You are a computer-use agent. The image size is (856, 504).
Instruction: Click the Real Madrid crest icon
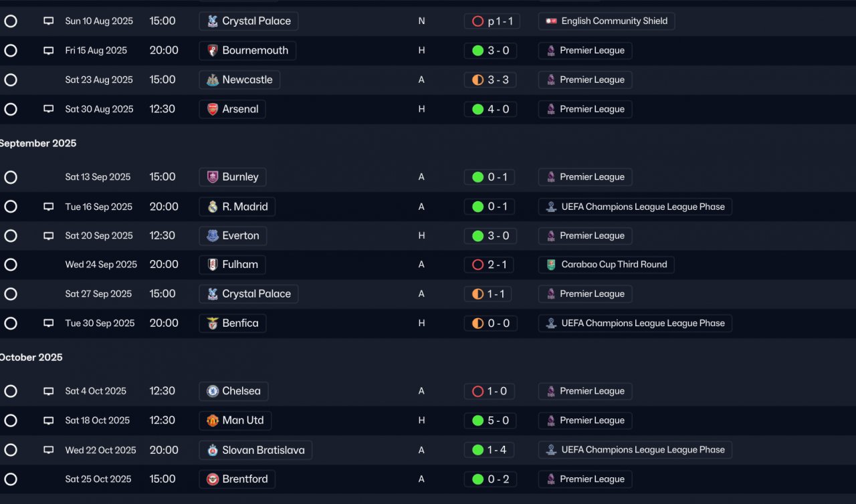pos(213,207)
